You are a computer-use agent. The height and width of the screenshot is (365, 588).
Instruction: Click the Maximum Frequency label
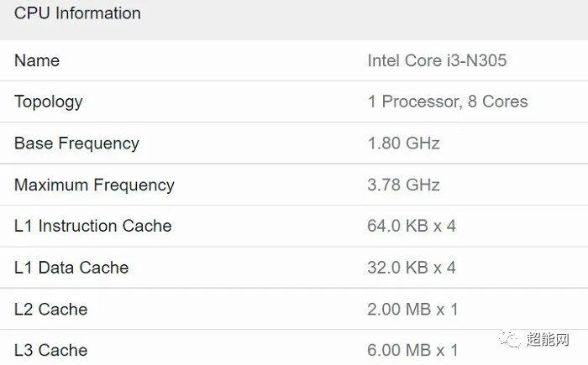point(94,185)
